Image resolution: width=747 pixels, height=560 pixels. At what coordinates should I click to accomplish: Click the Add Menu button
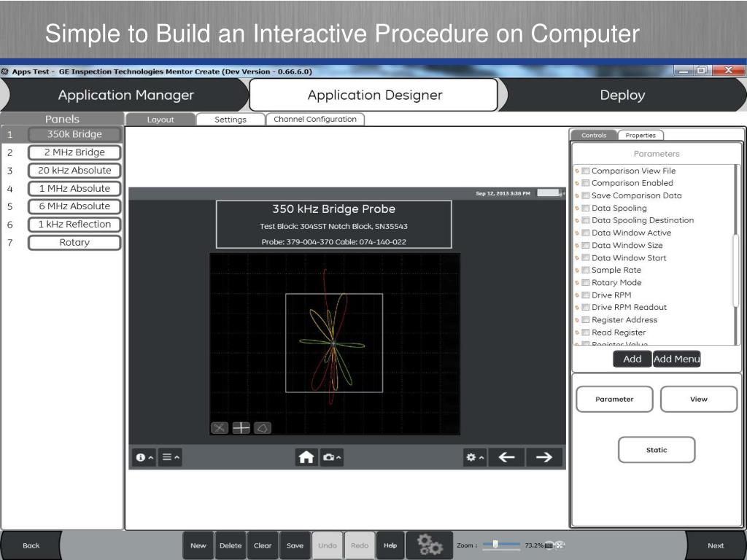[676, 359]
